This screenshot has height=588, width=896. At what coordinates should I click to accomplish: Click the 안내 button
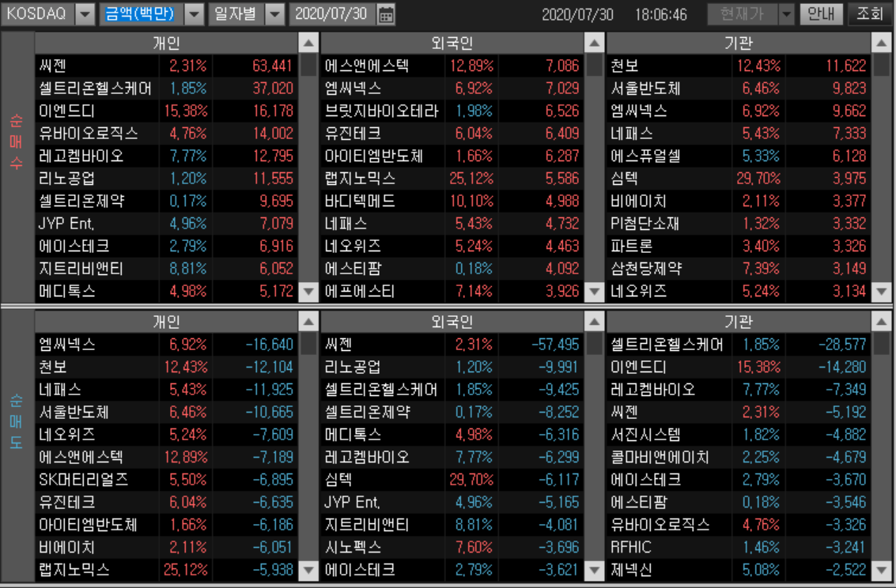[x=821, y=13]
